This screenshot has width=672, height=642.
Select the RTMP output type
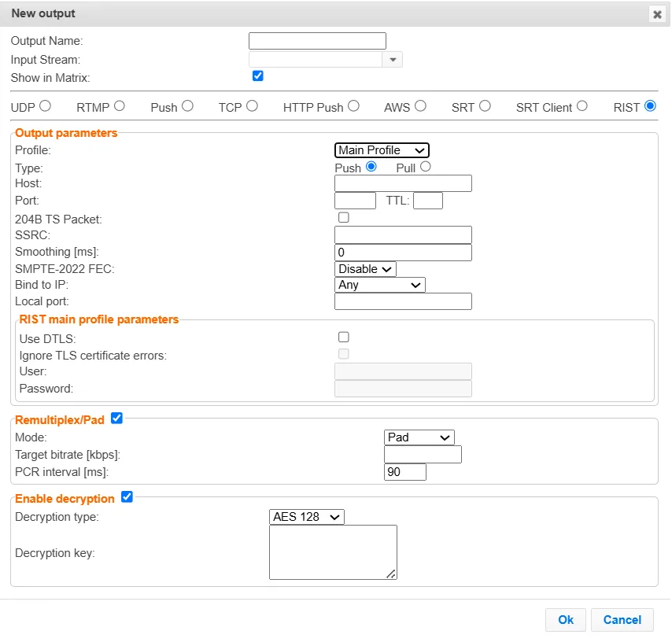[x=119, y=106]
